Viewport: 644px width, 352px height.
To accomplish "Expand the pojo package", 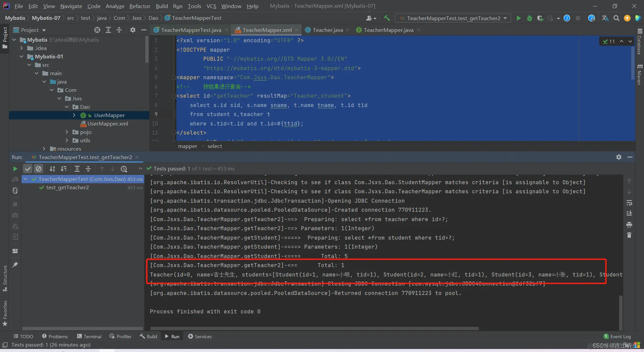I will pos(67,132).
